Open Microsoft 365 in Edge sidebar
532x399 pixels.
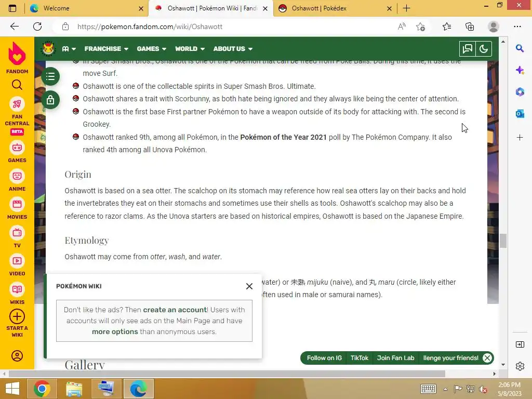[x=520, y=92]
